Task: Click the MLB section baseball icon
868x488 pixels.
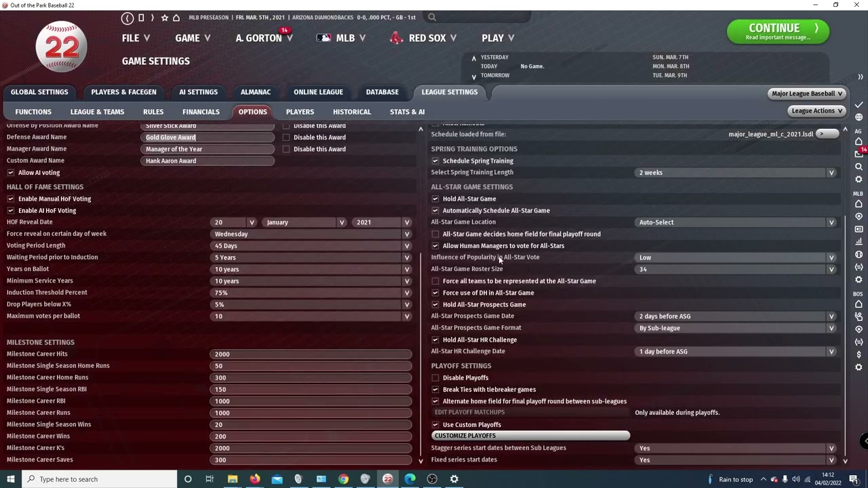Action: tap(859, 254)
